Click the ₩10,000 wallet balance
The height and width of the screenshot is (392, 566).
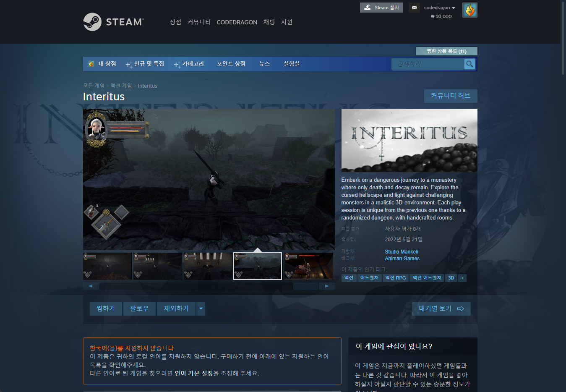coord(441,16)
